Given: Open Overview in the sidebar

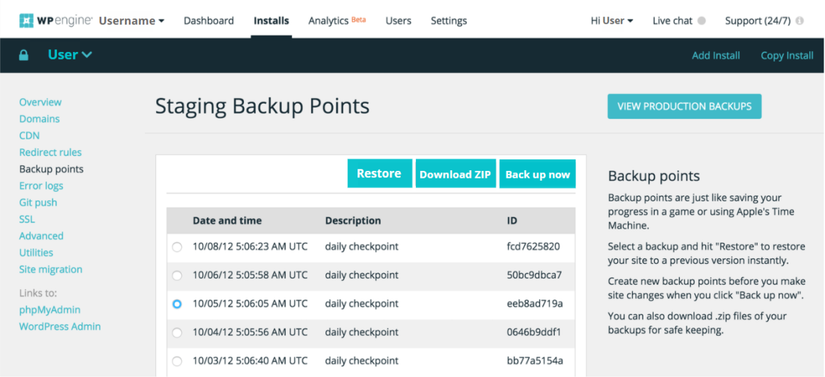Looking at the screenshot, I should pos(41,102).
